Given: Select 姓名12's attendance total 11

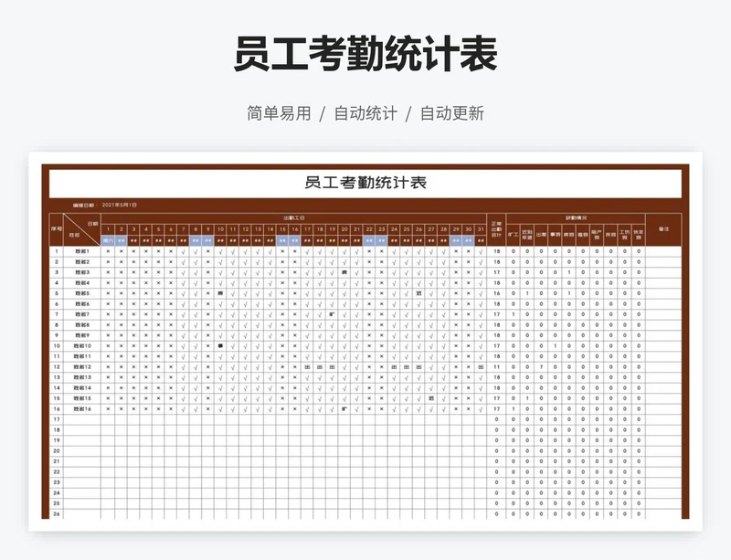Looking at the screenshot, I should (496, 367).
